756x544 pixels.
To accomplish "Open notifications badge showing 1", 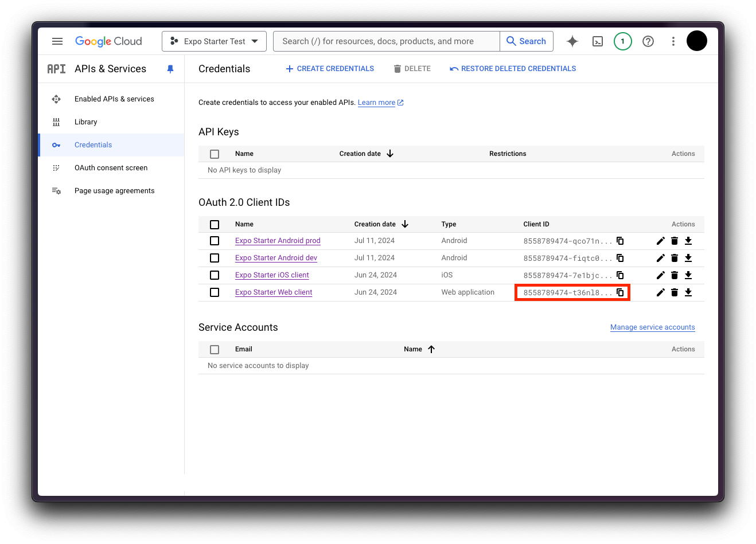I will click(x=623, y=41).
